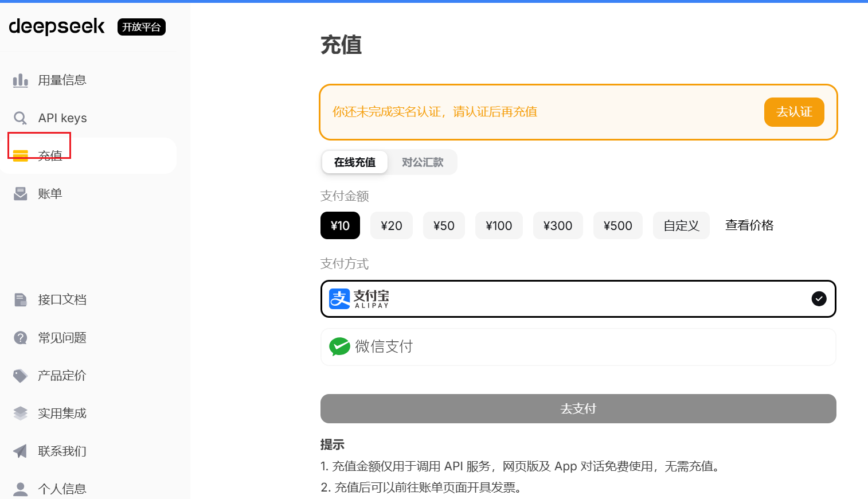Click the 开放平台 badge
Viewport: 868px width, 499px height.
(142, 27)
